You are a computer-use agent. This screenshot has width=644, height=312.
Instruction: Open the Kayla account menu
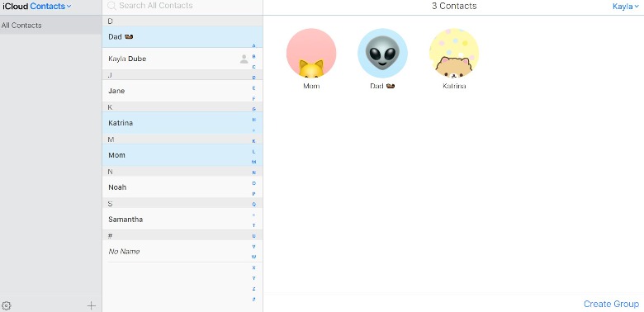[x=626, y=7]
